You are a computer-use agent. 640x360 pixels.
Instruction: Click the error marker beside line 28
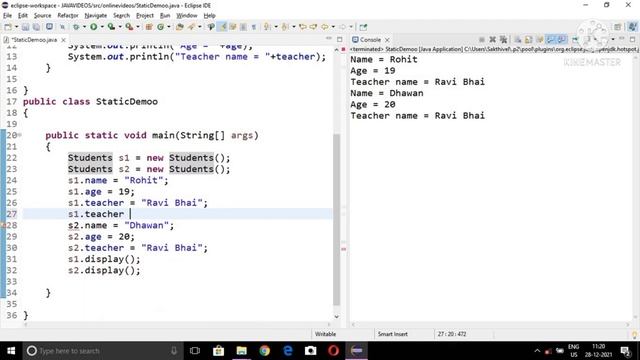[x=3, y=225]
